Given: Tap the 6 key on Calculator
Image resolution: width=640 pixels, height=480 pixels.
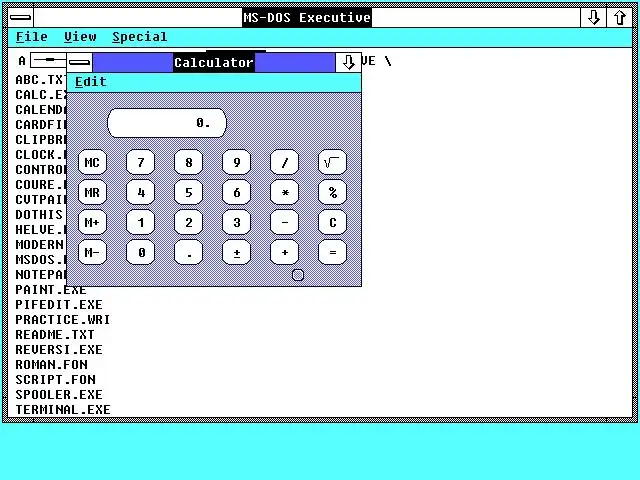Looking at the screenshot, I should pyautogui.click(x=236, y=192).
